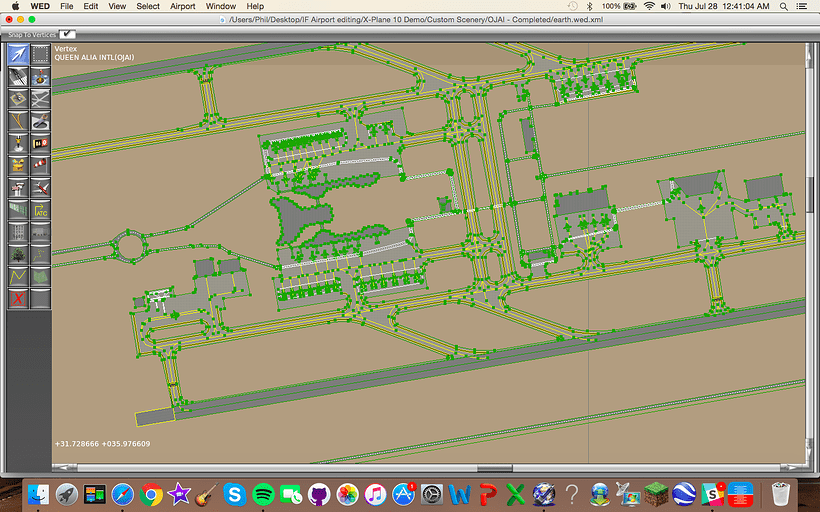Open iTunes from the Dock
The width and height of the screenshot is (820, 512).
pos(375,494)
